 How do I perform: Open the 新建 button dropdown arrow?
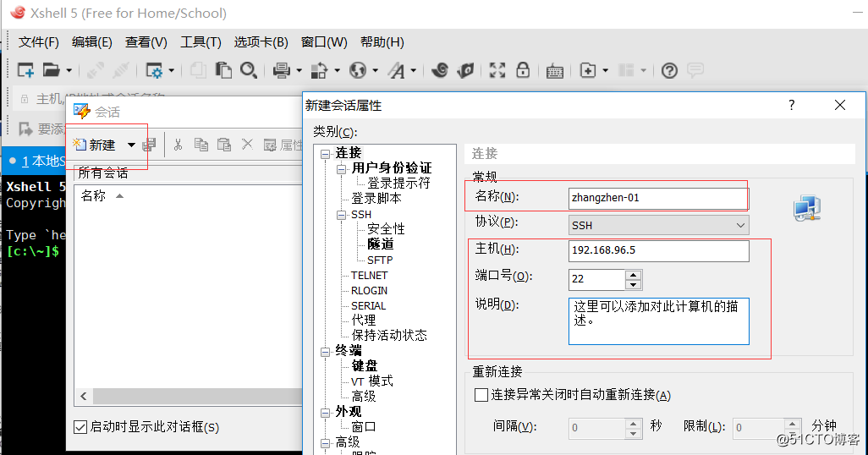point(131,145)
